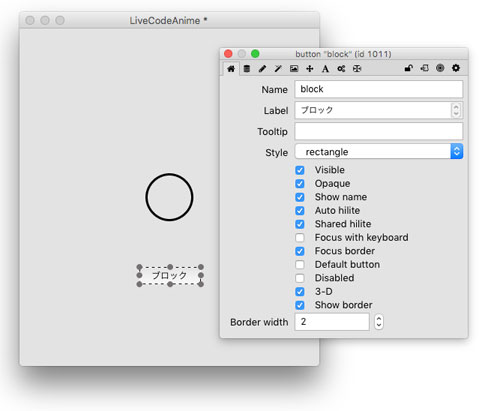Image resolution: width=485 pixels, height=411 pixels.
Task: Open the Text formatting A icon
Action: (x=325, y=69)
